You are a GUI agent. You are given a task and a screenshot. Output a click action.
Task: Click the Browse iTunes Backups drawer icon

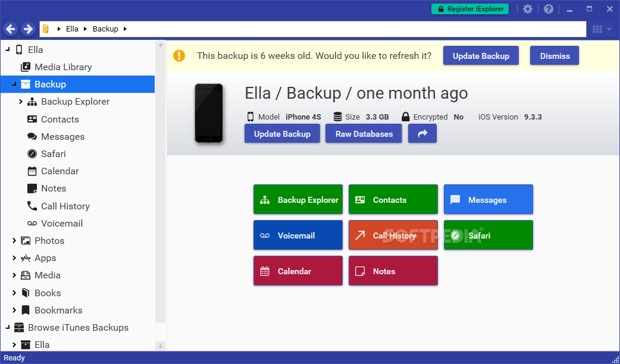coord(19,327)
